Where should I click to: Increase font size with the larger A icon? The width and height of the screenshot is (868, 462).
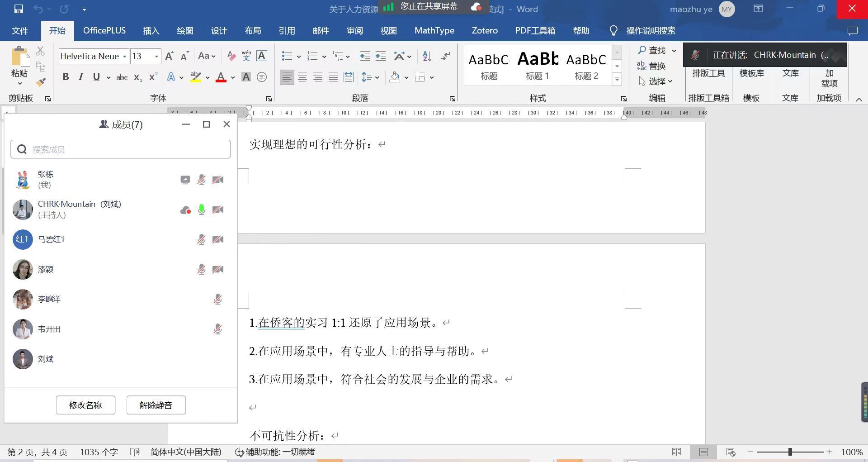pyautogui.click(x=169, y=56)
